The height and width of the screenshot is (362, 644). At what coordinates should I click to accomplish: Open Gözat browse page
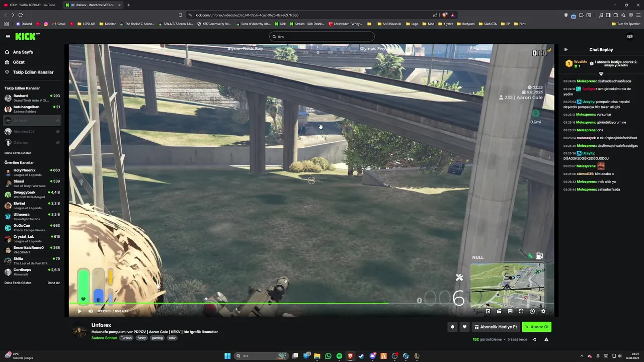[x=19, y=62]
